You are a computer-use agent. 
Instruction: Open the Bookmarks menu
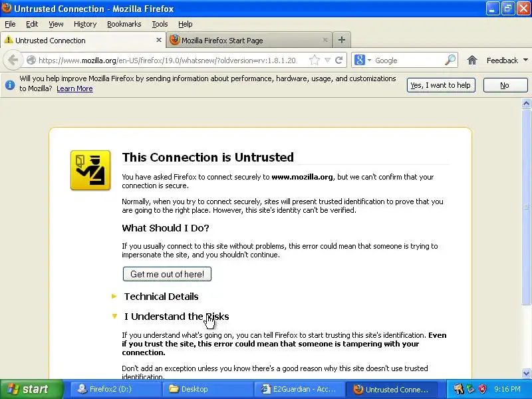[124, 24]
